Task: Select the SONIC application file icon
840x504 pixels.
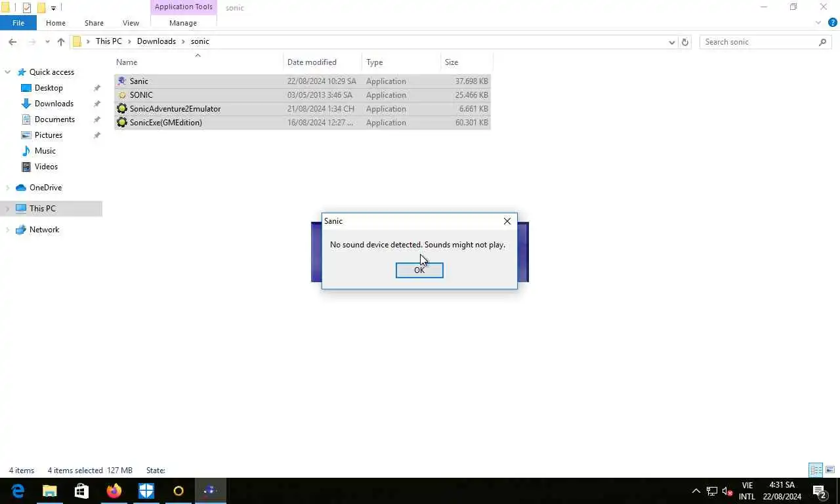Action: coord(121,95)
